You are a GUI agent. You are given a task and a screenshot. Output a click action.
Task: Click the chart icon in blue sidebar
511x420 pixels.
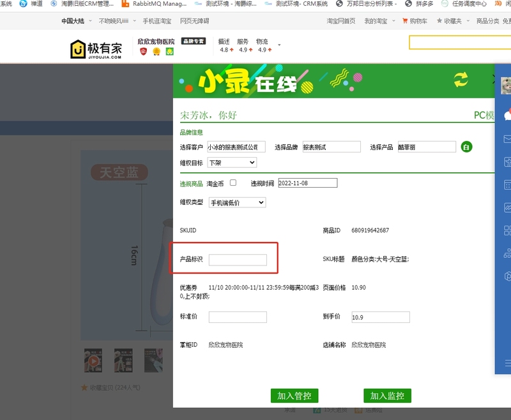pyautogui.click(x=507, y=207)
